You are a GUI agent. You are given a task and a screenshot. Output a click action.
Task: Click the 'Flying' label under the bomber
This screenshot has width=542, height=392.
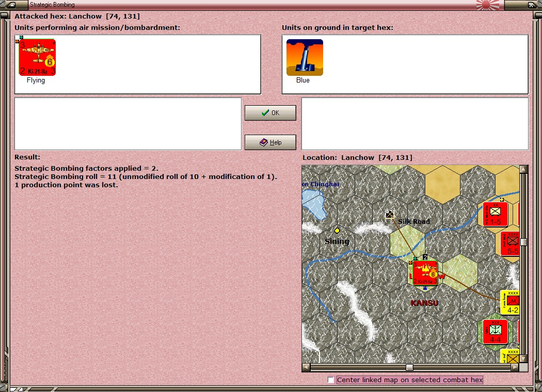point(36,80)
